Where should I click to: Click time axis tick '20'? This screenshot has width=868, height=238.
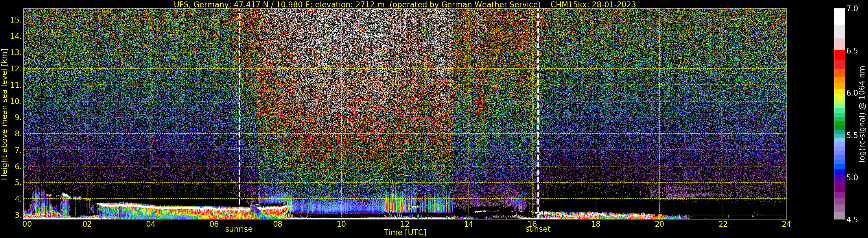659,224
